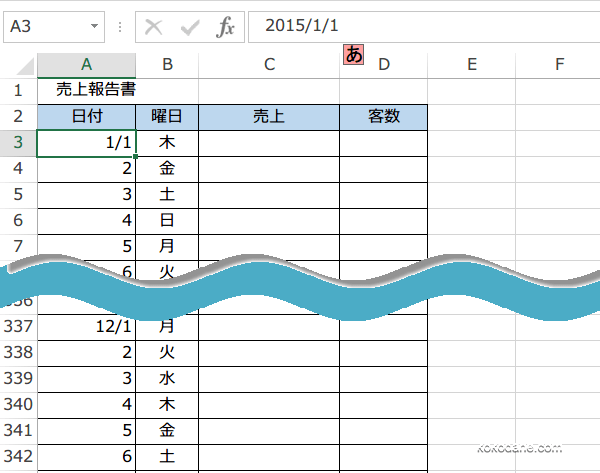Screen dimensions: 600x473
Task: Click the Japanese IME あ indicator
Action: pos(353,54)
